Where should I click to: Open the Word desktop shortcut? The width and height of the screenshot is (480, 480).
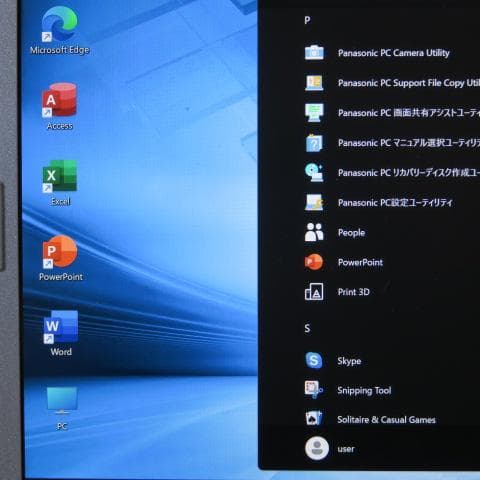pos(61,333)
